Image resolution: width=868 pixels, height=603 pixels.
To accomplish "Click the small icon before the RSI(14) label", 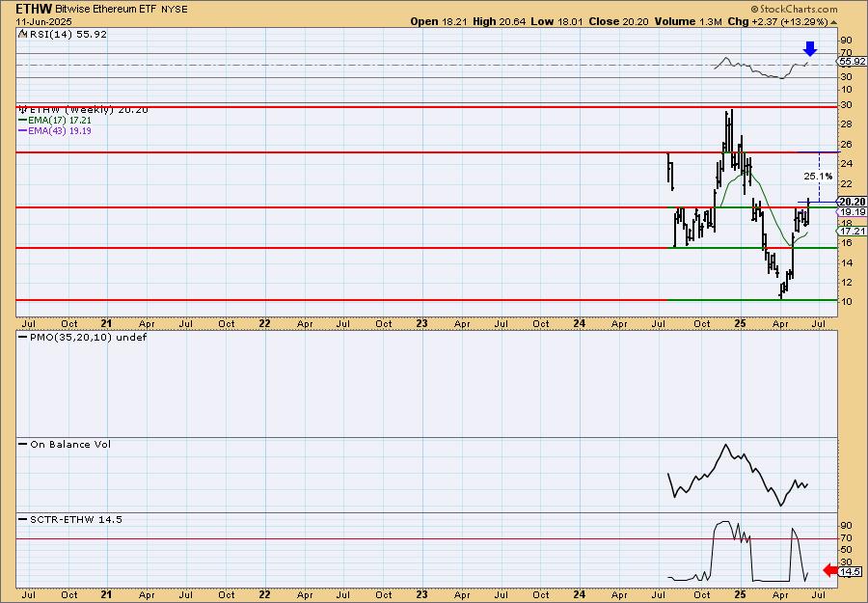I will [22, 34].
